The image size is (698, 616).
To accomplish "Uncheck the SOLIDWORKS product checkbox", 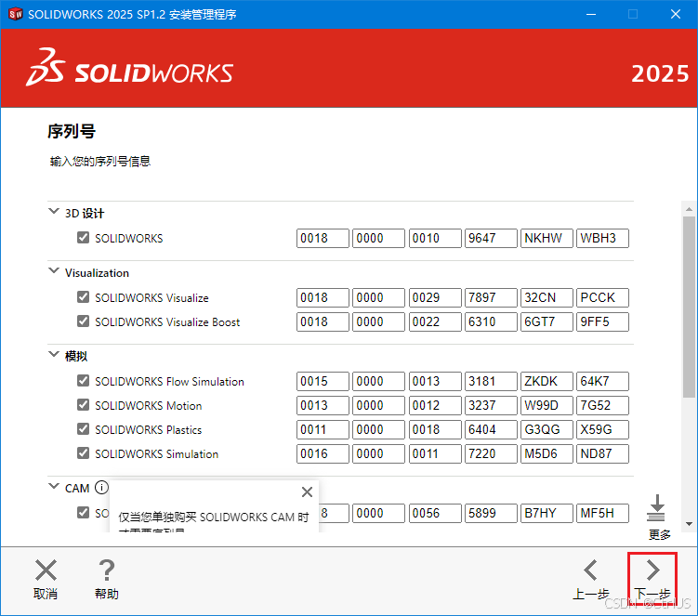I will [84, 238].
